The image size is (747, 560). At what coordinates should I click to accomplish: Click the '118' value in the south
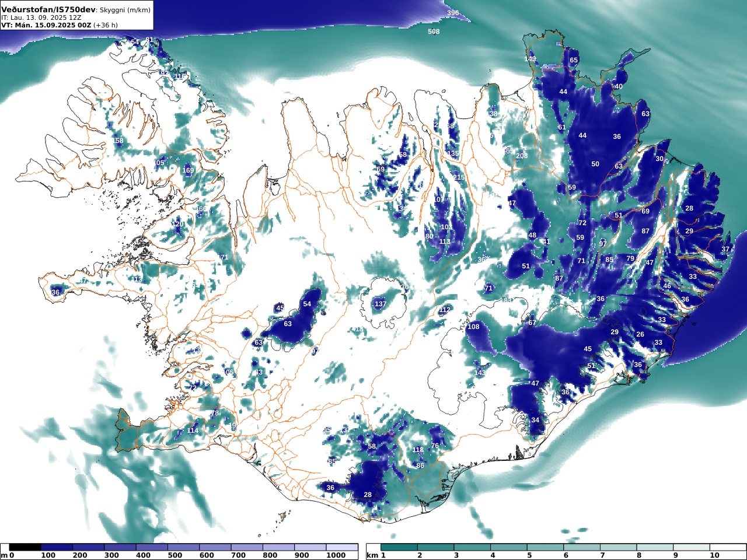point(418,450)
